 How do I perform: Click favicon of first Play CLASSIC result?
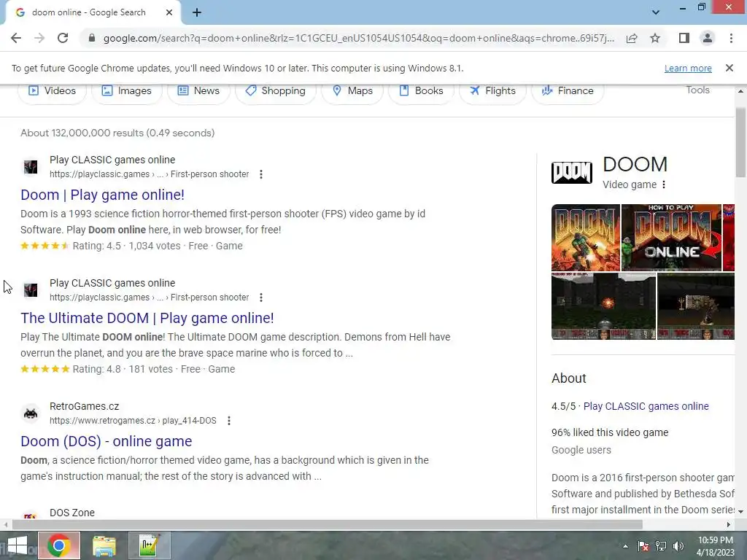[31, 167]
